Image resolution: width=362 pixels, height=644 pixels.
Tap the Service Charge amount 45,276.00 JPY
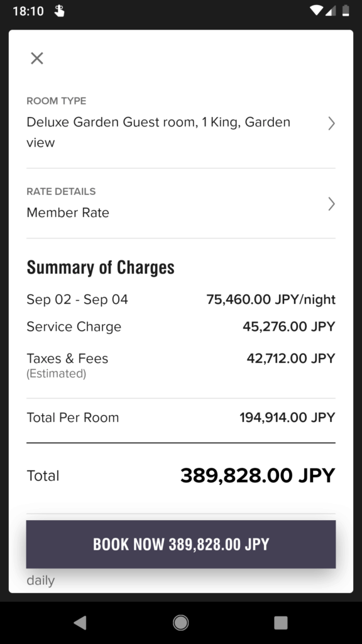(289, 326)
